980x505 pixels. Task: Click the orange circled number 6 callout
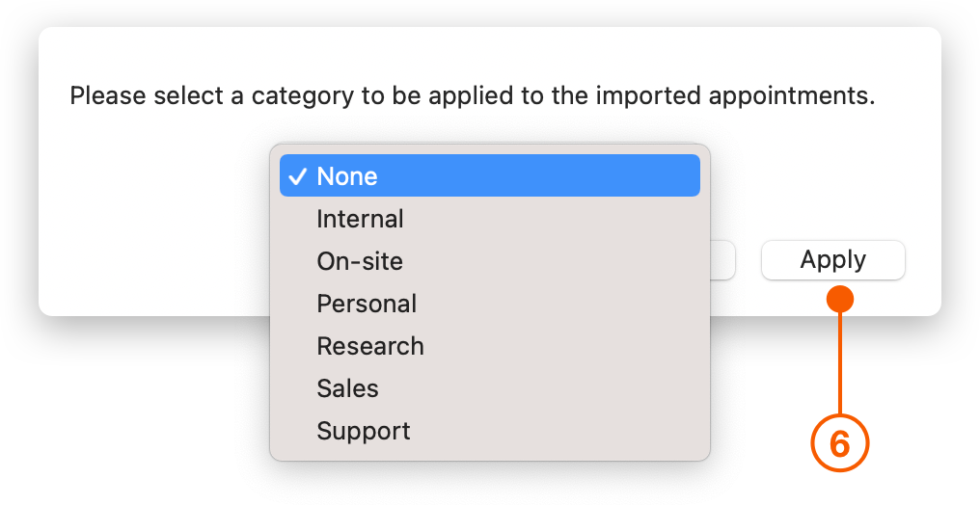839,444
